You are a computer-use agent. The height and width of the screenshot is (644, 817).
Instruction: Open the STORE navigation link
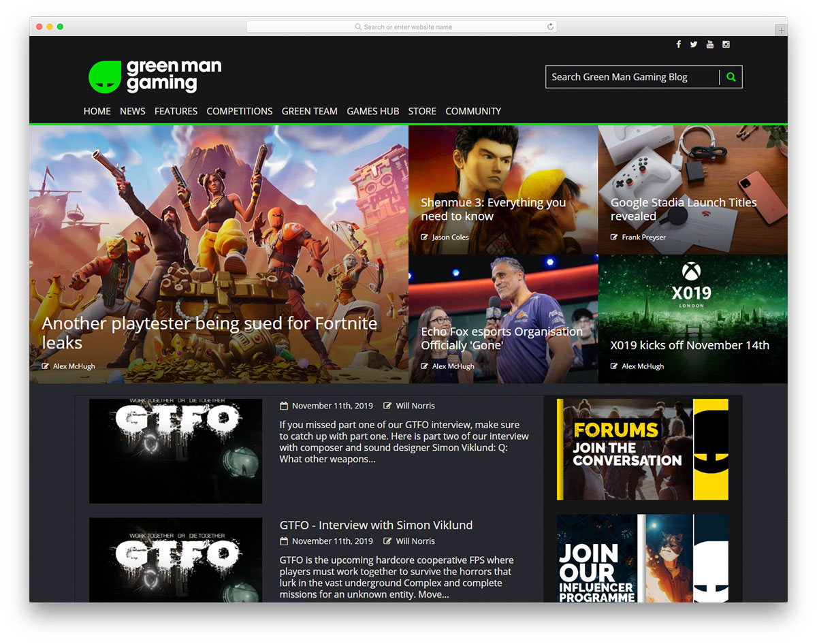tap(422, 111)
